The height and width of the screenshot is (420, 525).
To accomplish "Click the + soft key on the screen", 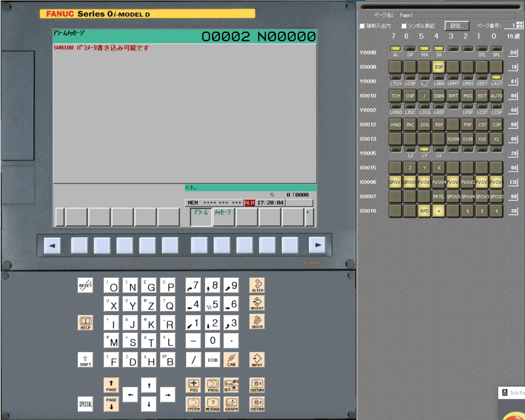I will click(309, 217).
